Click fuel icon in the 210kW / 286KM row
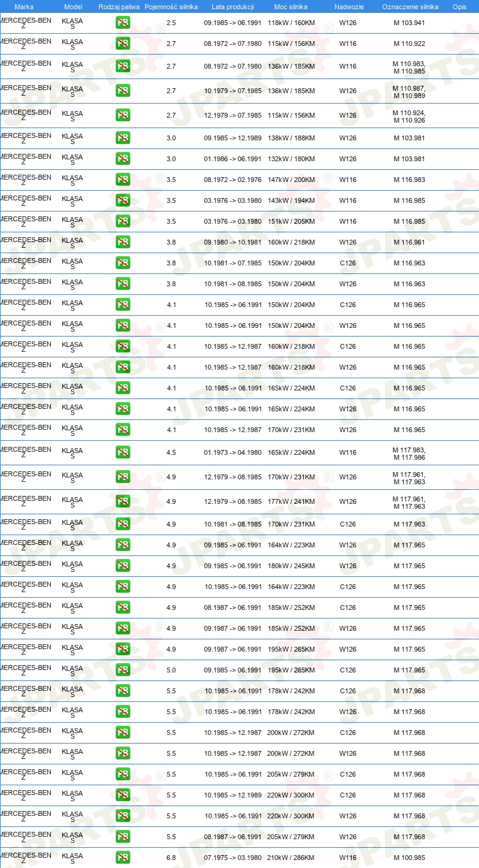This screenshot has width=479, height=868. 123,858
